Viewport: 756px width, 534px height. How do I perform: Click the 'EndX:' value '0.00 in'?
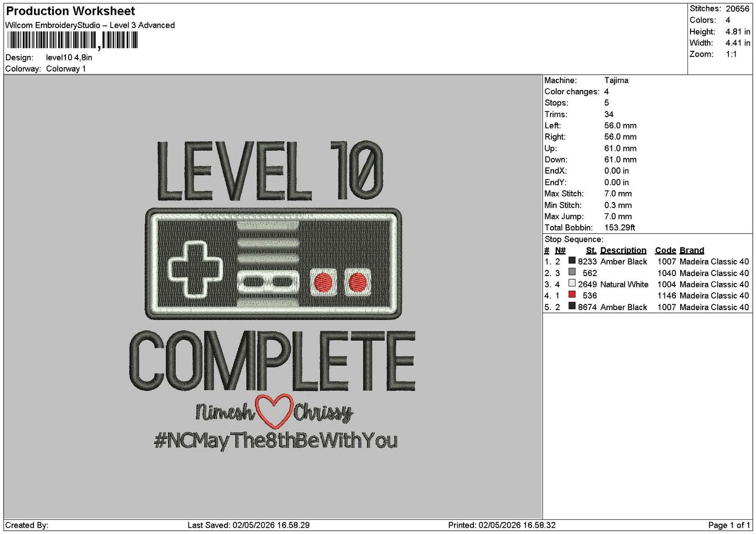[x=617, y=171]
